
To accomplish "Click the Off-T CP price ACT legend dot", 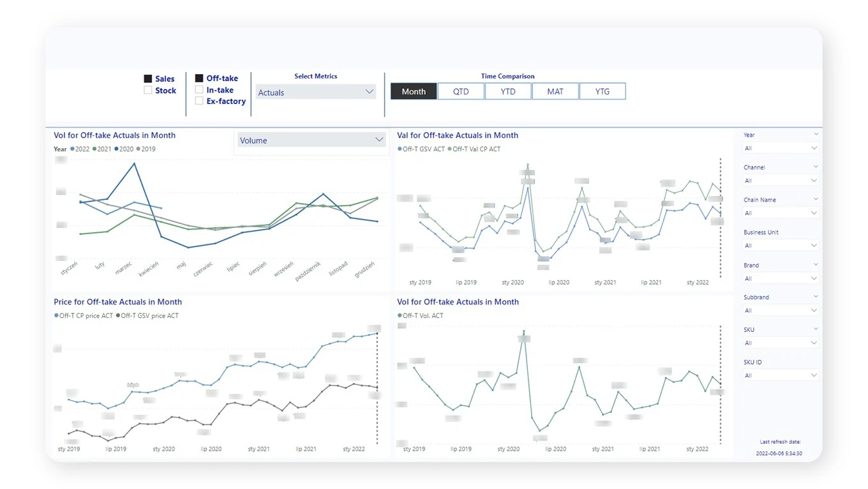I will (x=56, y=316).
